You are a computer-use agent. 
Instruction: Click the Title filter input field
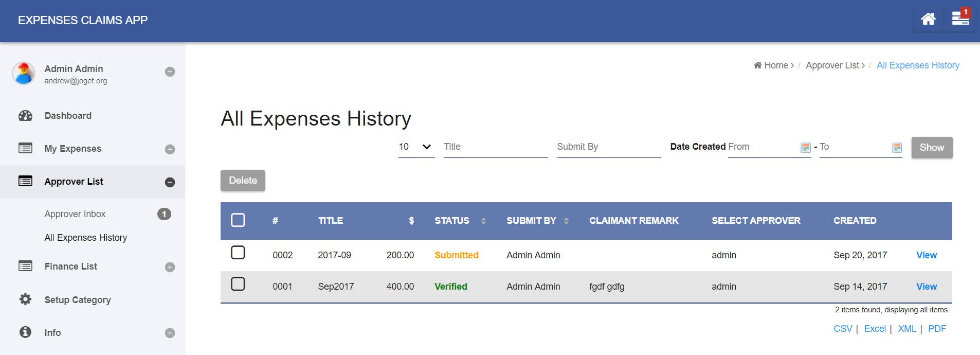(x=495, y=147)
